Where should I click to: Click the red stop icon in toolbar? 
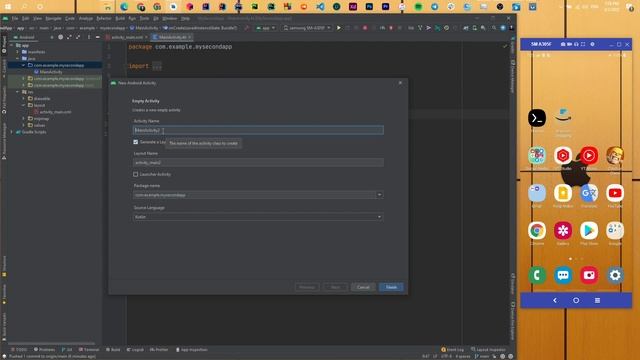pos(365,28)
